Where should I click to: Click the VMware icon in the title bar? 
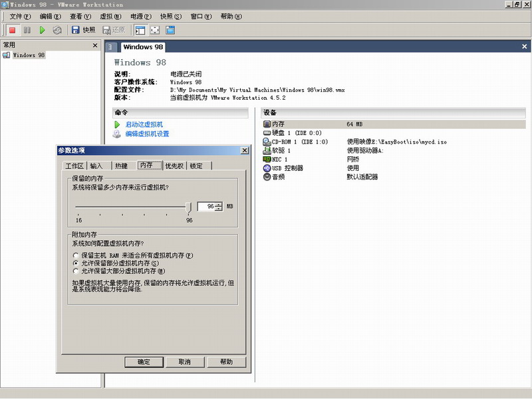tap(5, 5)
